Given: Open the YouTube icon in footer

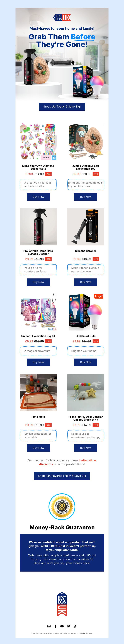Looking at the screenshot, I should tap(62, 626).
